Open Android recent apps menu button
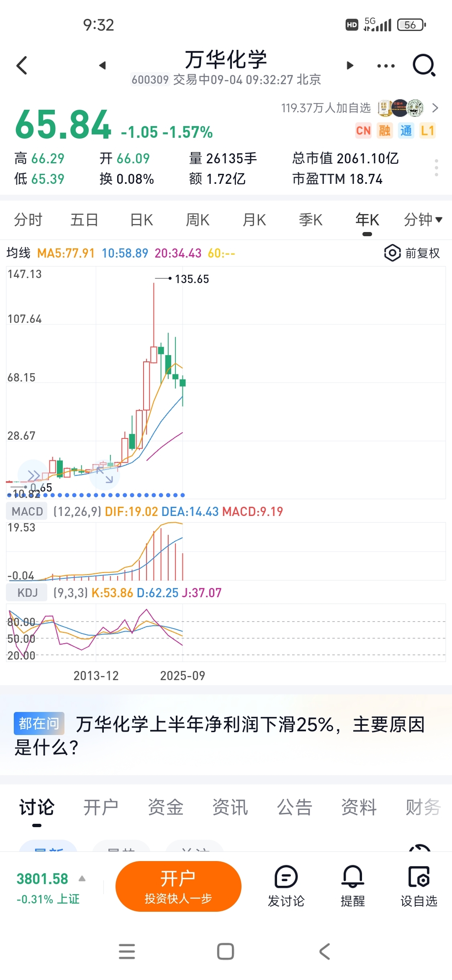Screen dimensions: 452x980 tap(127, 952)
